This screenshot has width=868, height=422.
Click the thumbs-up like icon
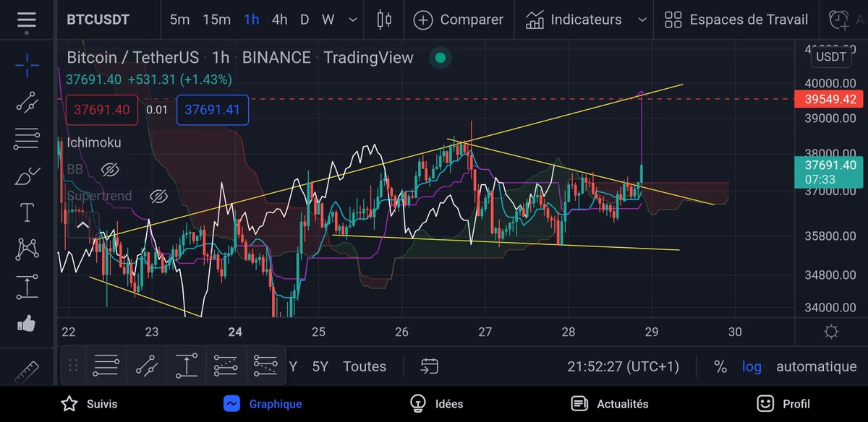(27, 324)
